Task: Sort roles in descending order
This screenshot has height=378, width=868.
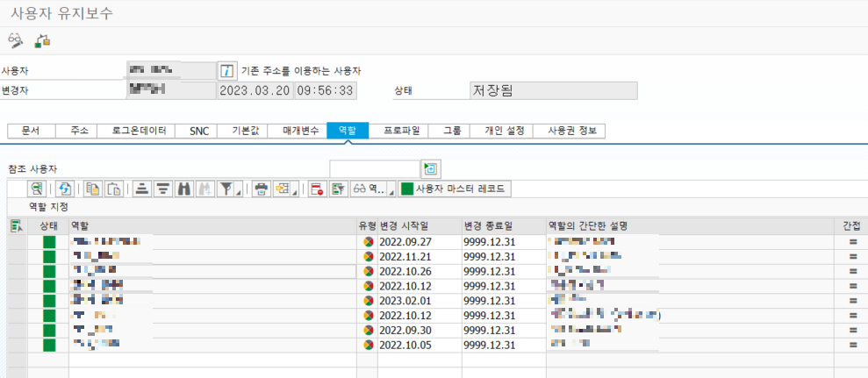Action: point(162,189)
